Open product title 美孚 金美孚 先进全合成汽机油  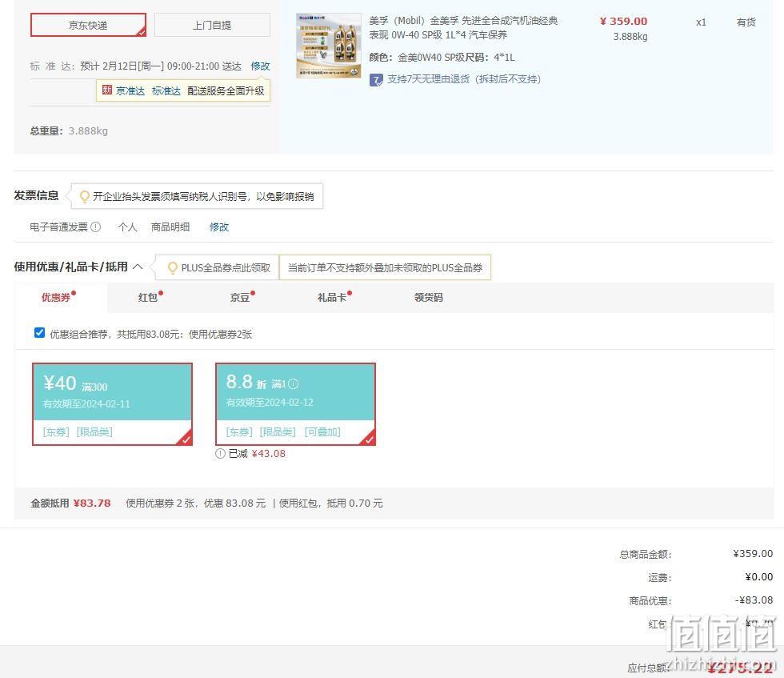463,27
